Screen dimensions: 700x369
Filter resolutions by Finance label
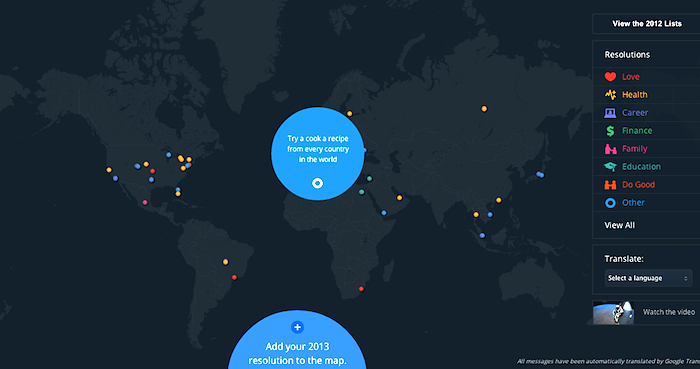tap(637, 131)
